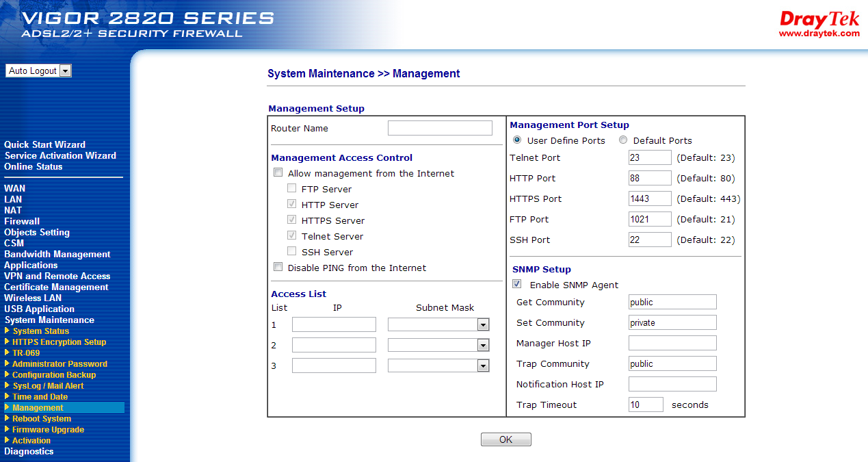Open Administrator Password page
Image resolution: width=868 pixels, height=462 pixels.
point(60,363)
